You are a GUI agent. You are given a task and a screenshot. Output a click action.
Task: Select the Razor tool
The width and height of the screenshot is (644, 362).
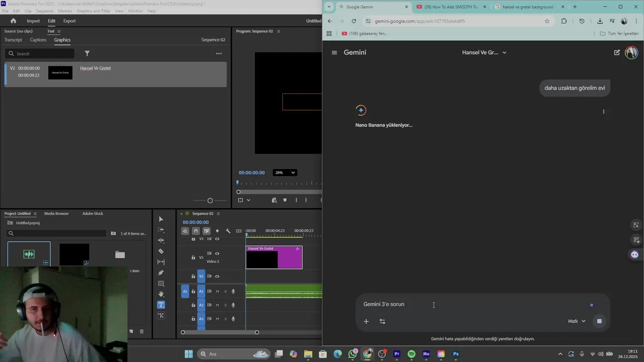161,251
